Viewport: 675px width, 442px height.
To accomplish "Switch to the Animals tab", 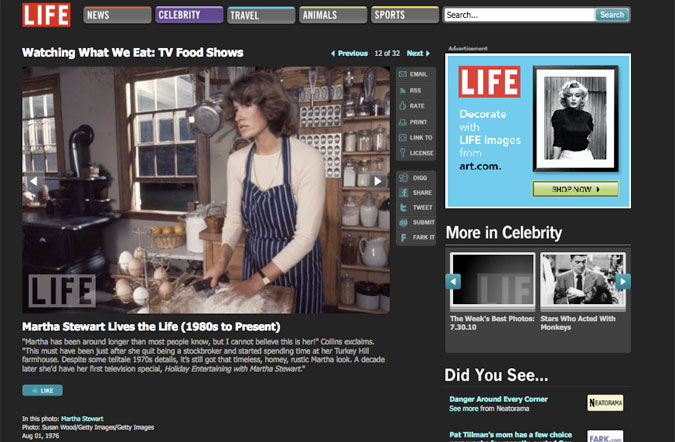I will point(332,15).
